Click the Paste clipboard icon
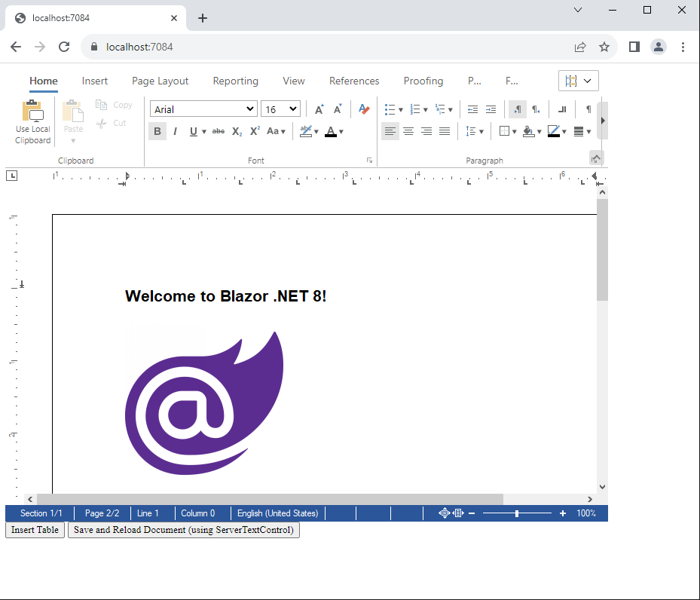The width and height of the screenshot is (700, 600). tap(73, 111)
